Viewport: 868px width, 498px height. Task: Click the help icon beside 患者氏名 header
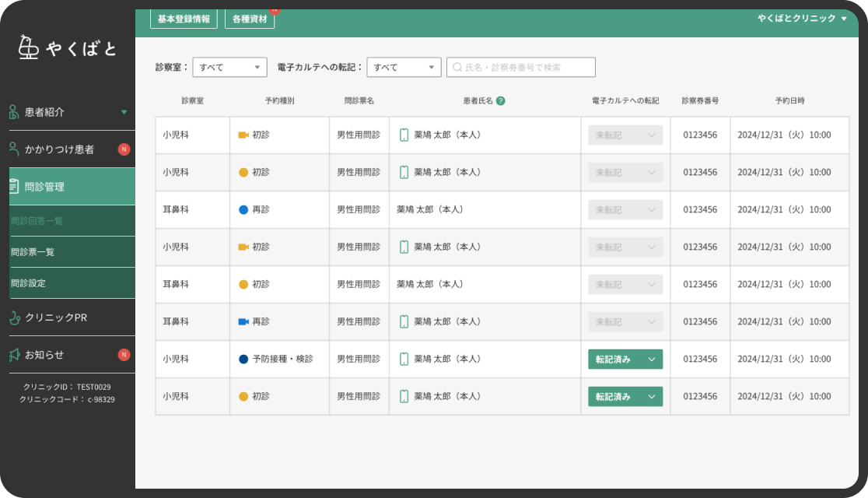[500, 101]
